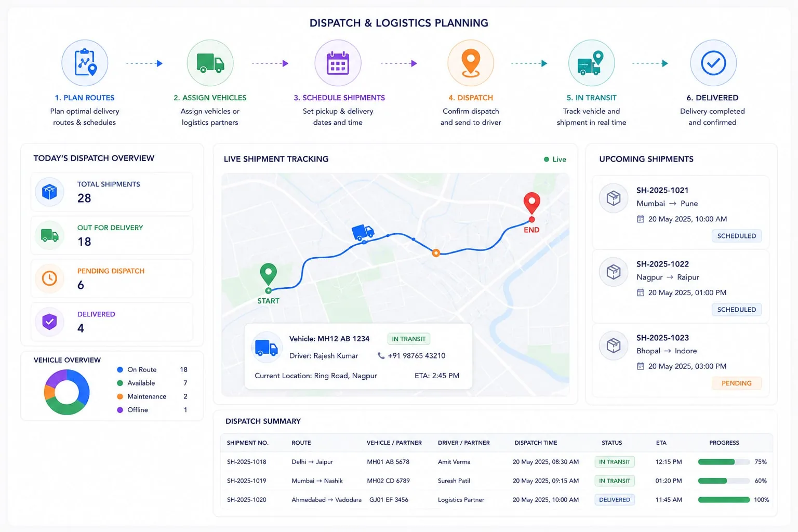Click vehicle number MH02 CD 6789
This screenshot has width=798, height=532.
pos(388,481)
